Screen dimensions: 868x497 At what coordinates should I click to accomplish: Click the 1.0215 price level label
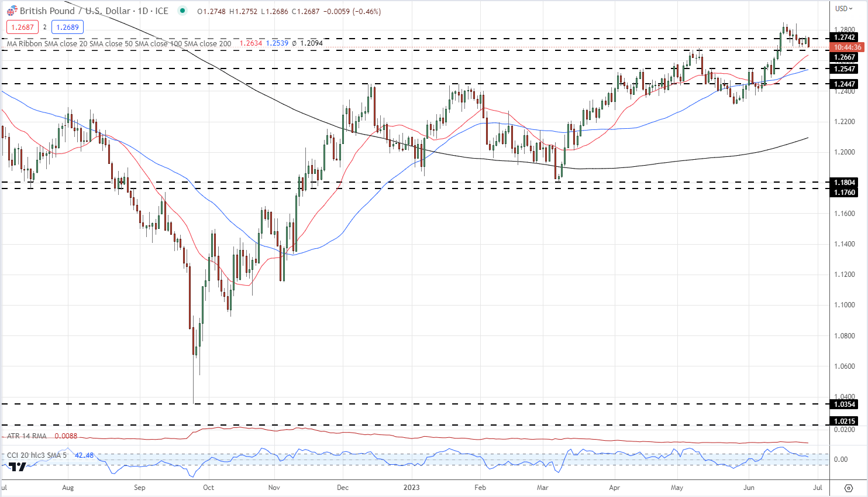844,421
